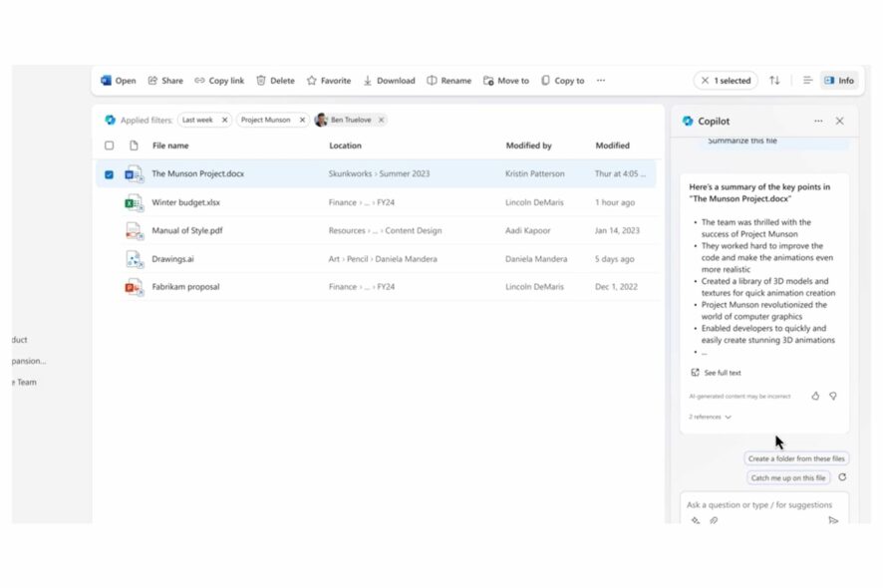Click the Dec 1, 2022 modified date
Image resolution: width=883 pixels, height=588 pixels.
pyautogui.click(x=616, y=287)
